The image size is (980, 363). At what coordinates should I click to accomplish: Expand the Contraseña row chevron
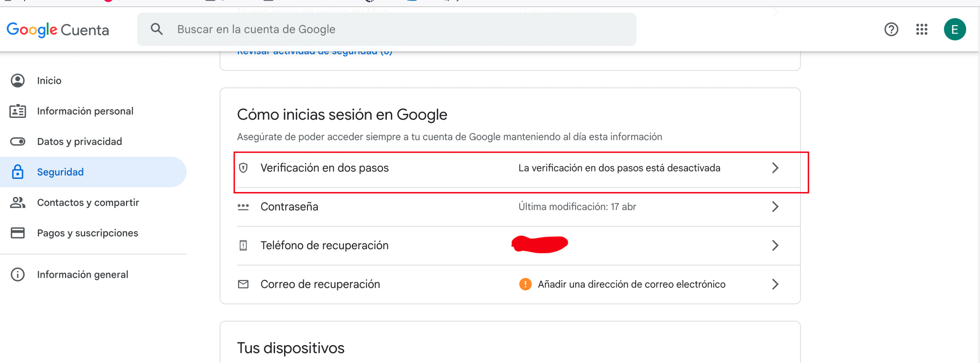pyautogui.click(x=775, y=207)
